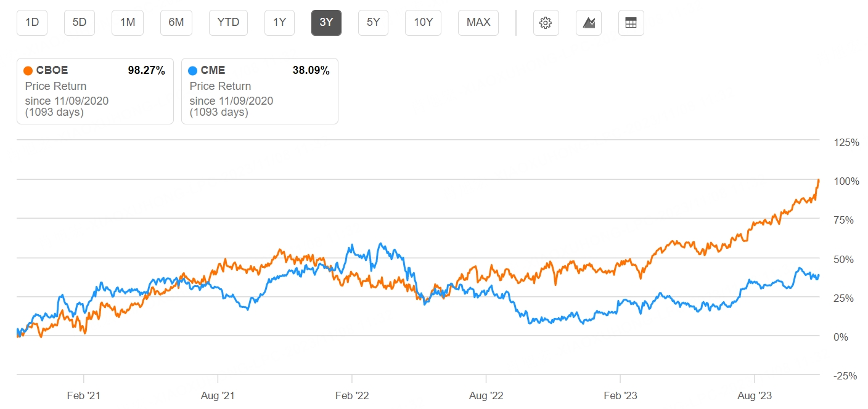Viewport: 868px width, 409px height.
Task: Click the blue CME legend dot
Action: point(192,70)
